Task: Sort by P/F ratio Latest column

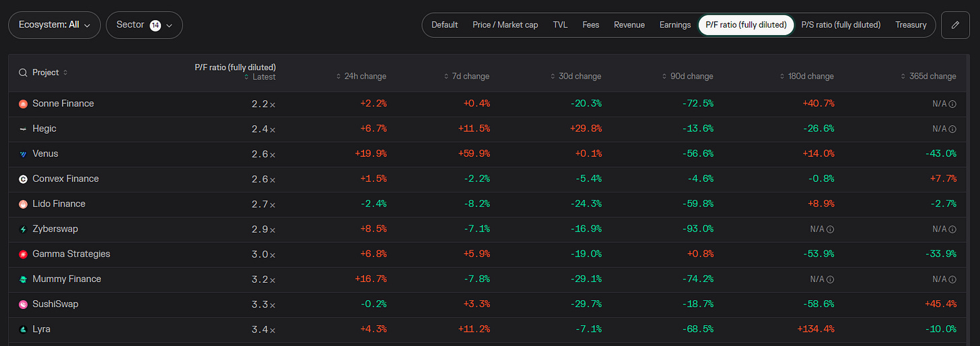Action: (x=260, y=77)
